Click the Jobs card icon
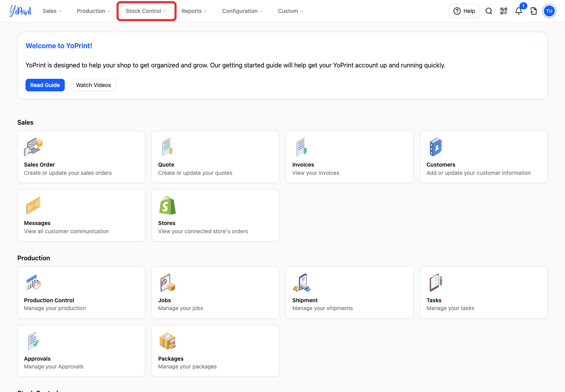The height and width of the screenshot is (392, 565). click(x=168, y=283)
